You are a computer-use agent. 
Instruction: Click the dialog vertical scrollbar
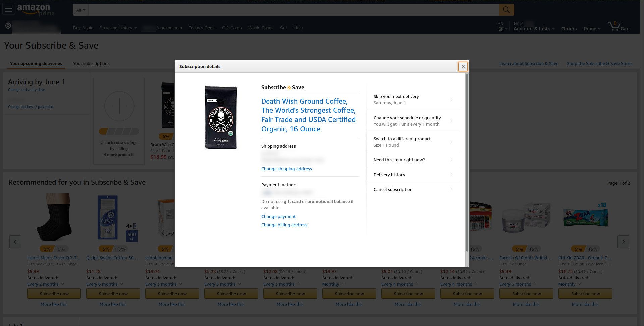click(x=467, y=162)
